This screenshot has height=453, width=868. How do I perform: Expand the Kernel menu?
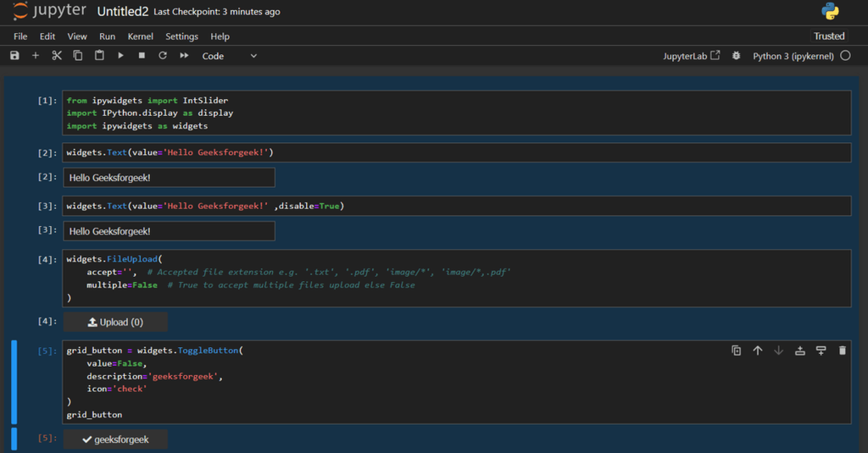click(x=140, y=36)
